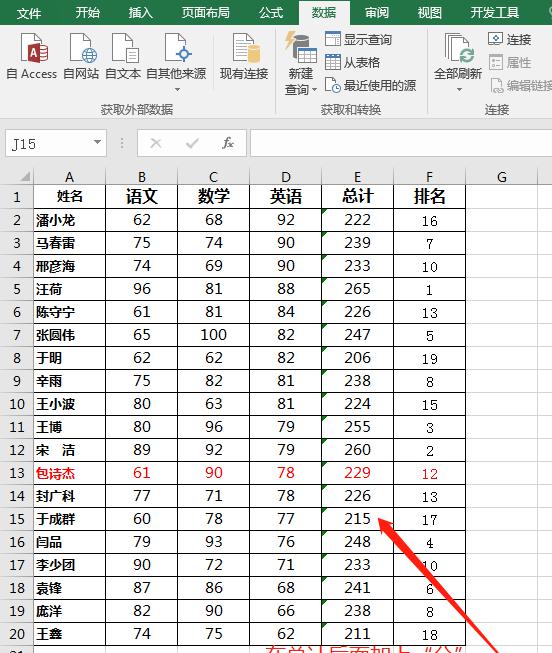This screenshot has width=552, height=653.
Task: Click the red total cell 229
Action: (357, 473)
